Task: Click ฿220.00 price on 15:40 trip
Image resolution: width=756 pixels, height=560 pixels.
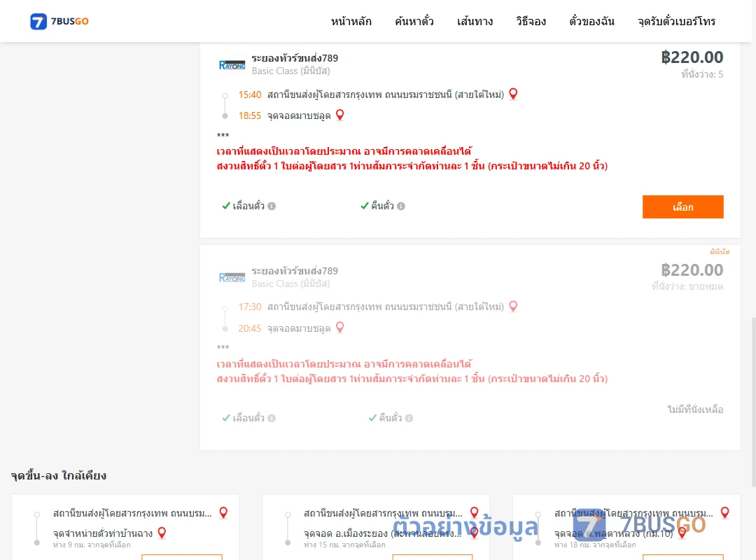Action: coord(692,57)
